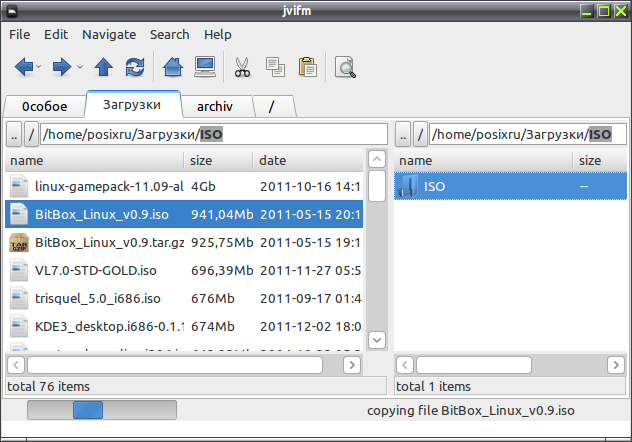Click the Back arrow toolbar icon
Viewport: 632px width, 442px height.
tap(24, 66)
